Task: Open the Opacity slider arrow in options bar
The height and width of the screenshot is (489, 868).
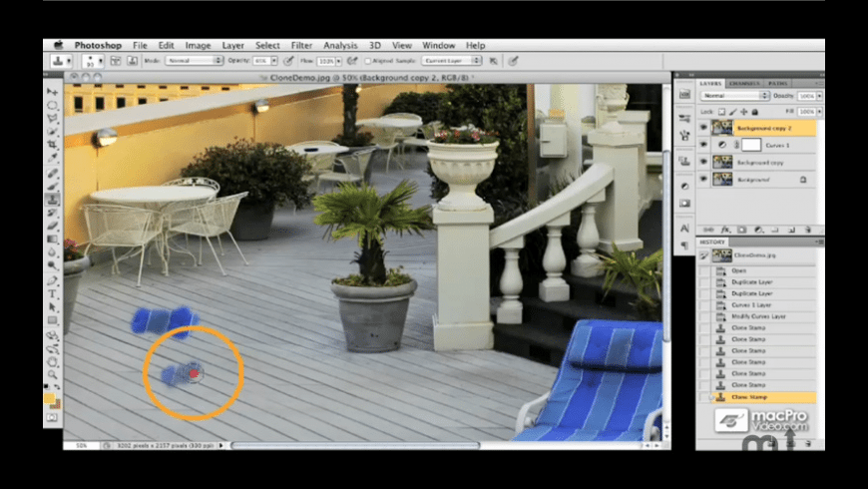Action: [x=274, y=61]
